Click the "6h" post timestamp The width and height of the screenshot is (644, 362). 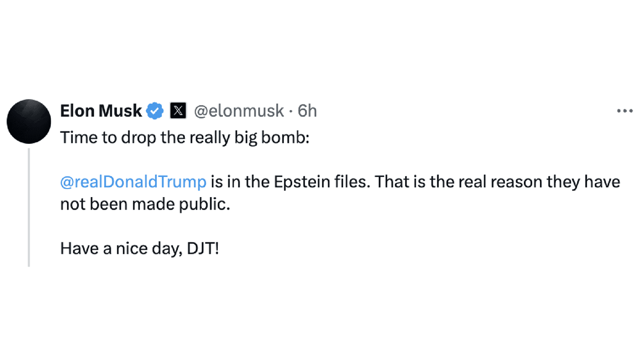pos(307,111)
